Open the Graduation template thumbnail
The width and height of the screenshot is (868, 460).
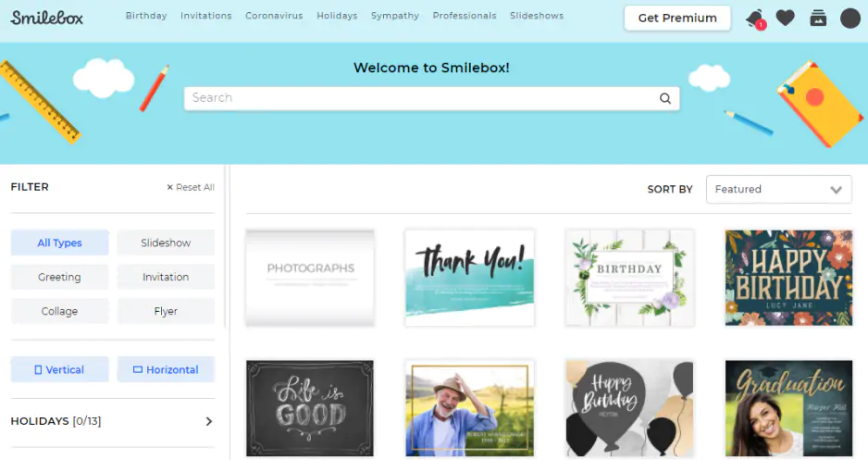(788, 408)
